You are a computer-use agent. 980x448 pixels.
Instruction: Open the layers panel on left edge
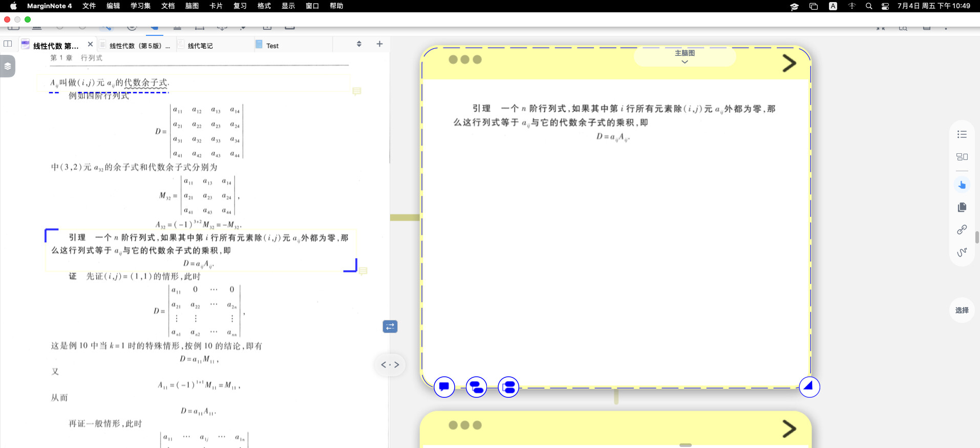(x=8, y=66)
